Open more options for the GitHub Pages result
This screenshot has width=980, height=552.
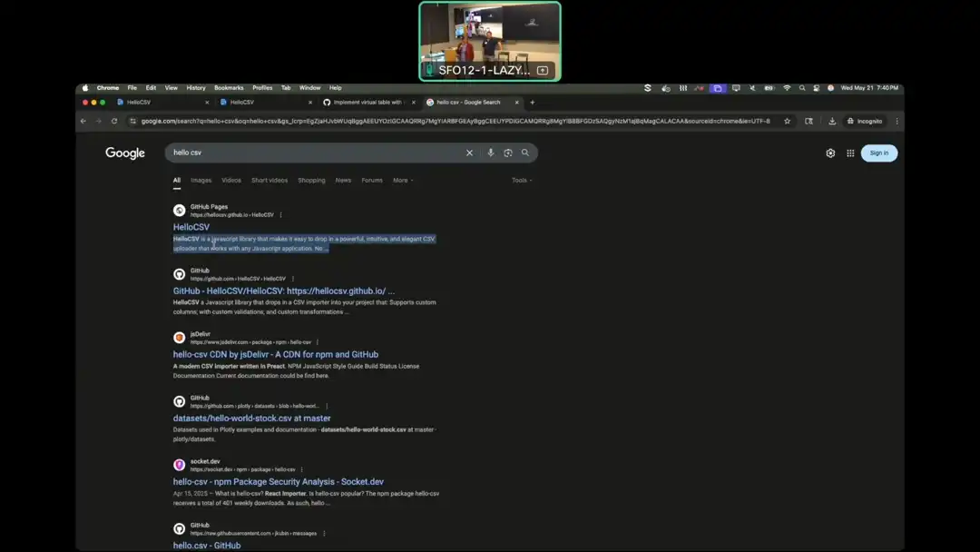(280, 215)
